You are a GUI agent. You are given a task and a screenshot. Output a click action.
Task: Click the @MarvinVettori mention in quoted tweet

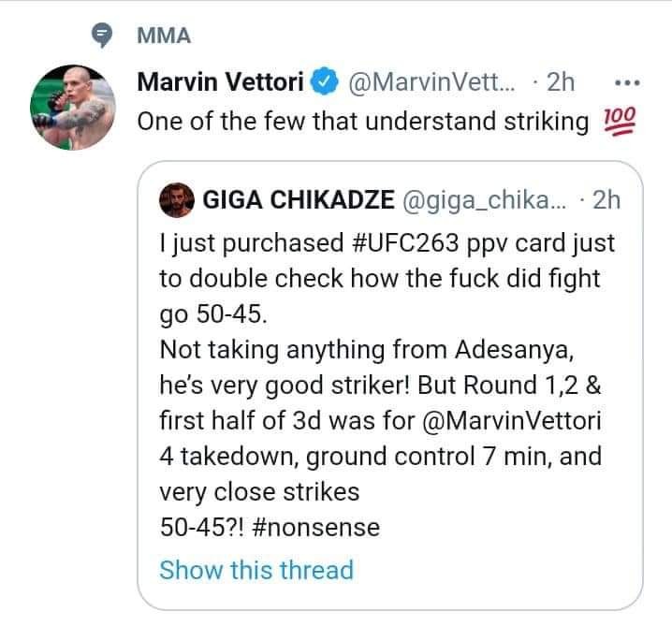tap(512, 420)
